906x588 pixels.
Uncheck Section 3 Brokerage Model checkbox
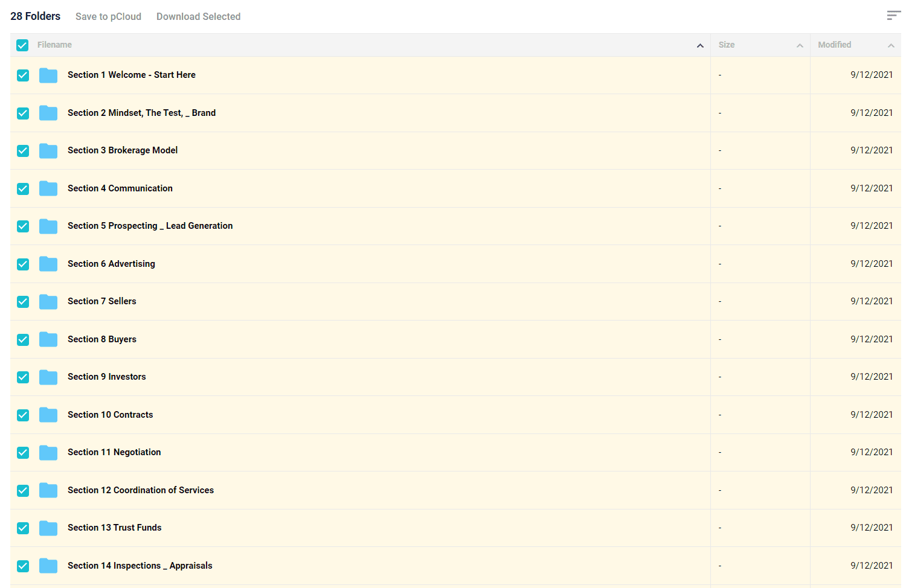click(x=23, y=151)
